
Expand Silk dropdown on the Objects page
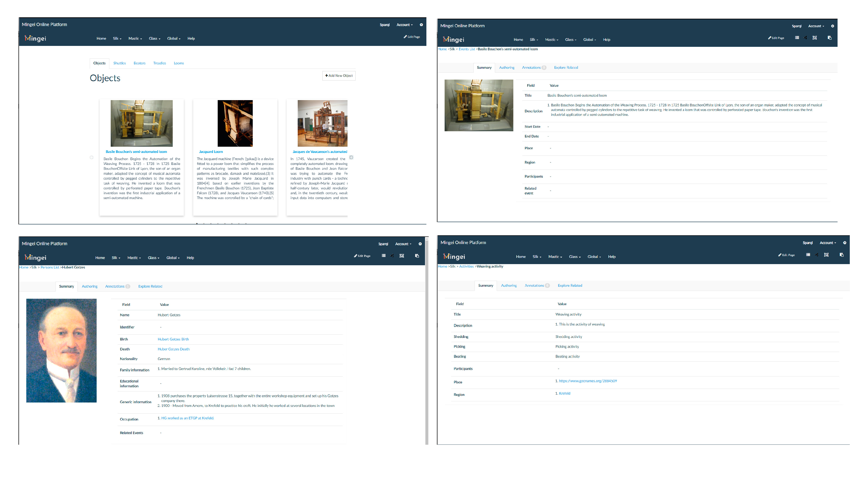pos(117,39)
